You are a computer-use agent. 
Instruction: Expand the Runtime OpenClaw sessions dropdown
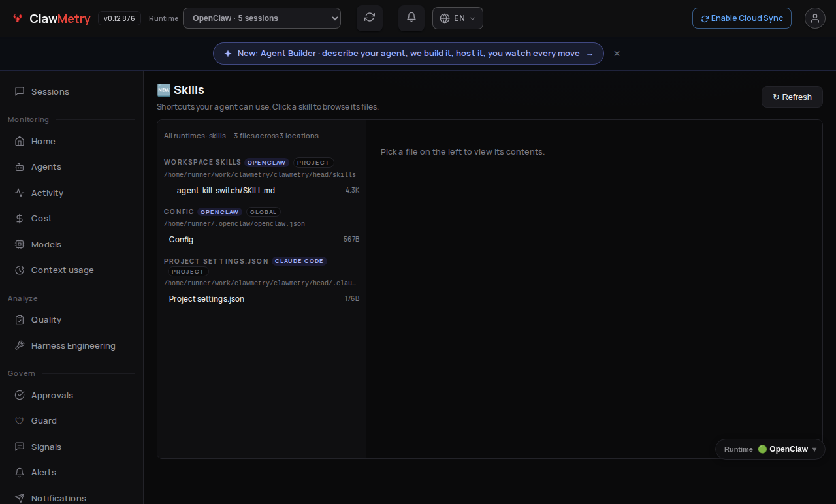[262, 18]
